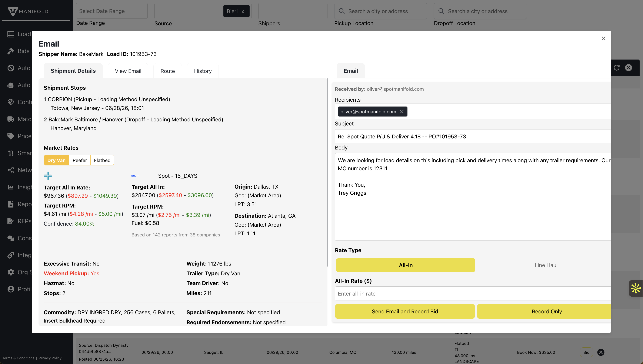Click the shipment details panel scrollbar

tap(327, 172)
